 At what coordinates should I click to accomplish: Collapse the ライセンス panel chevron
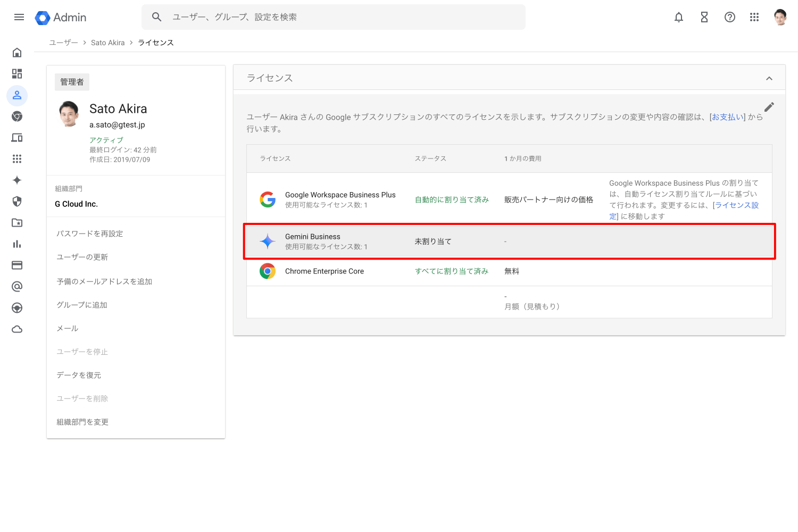click(x=769, y=79)
